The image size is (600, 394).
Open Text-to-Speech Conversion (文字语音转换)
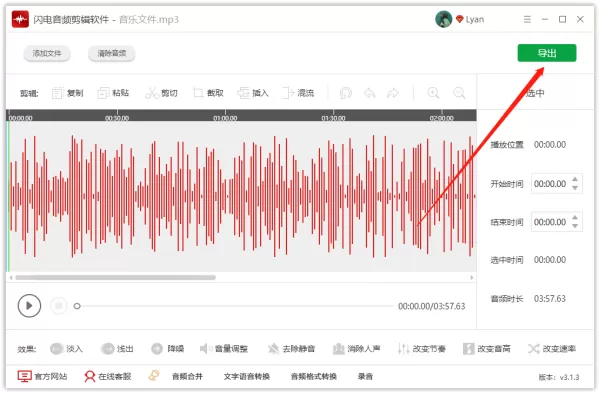click(x=246, y=376)
